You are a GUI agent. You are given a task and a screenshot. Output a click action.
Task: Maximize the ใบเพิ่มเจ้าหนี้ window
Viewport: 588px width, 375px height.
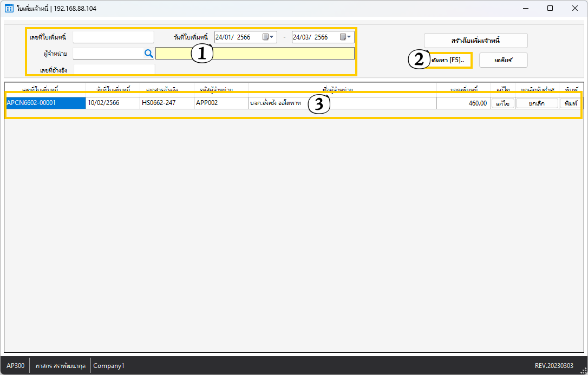tap(550, 9)
